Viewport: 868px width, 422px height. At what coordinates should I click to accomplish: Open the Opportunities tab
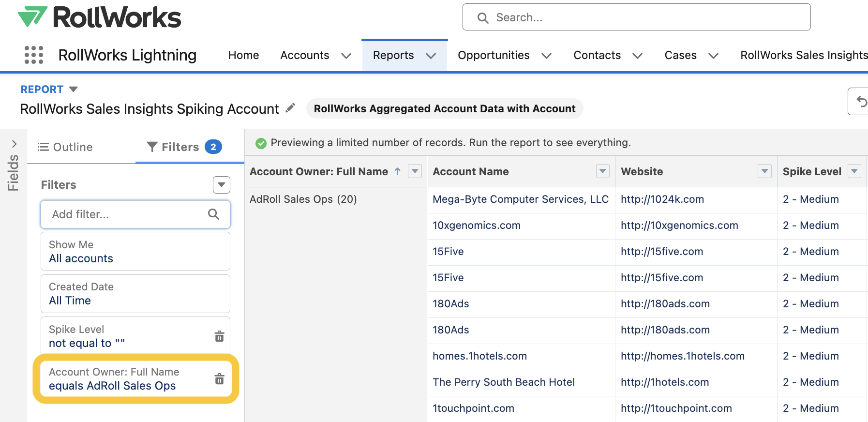[494, 55]
